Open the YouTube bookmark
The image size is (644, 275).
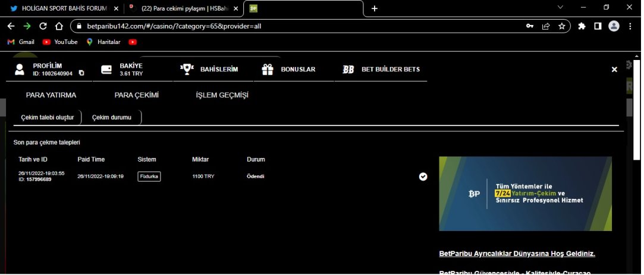click(x=60, y=42)
